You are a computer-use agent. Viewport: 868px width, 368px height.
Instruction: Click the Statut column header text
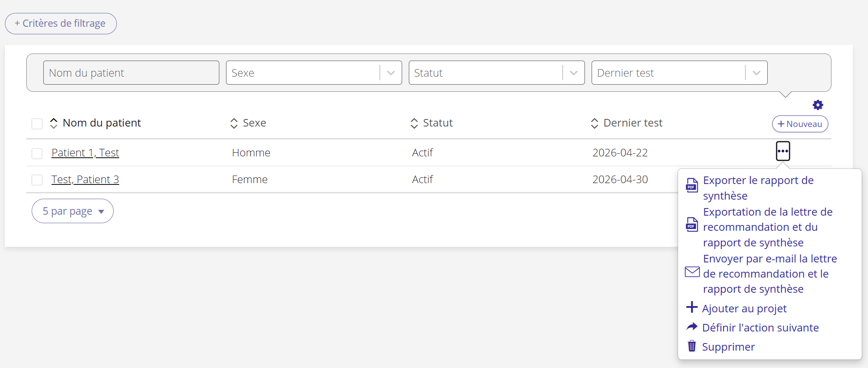[x=438, y=123]
